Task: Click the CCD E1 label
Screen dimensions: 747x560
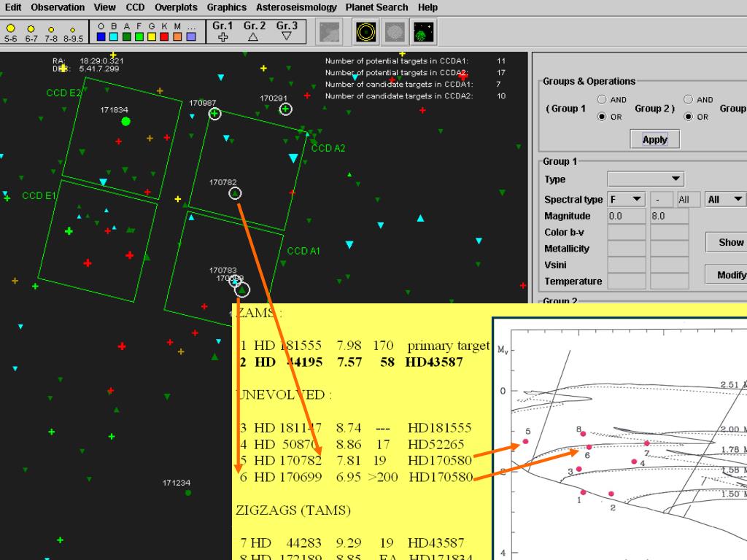Action: [x=39, y=195]
